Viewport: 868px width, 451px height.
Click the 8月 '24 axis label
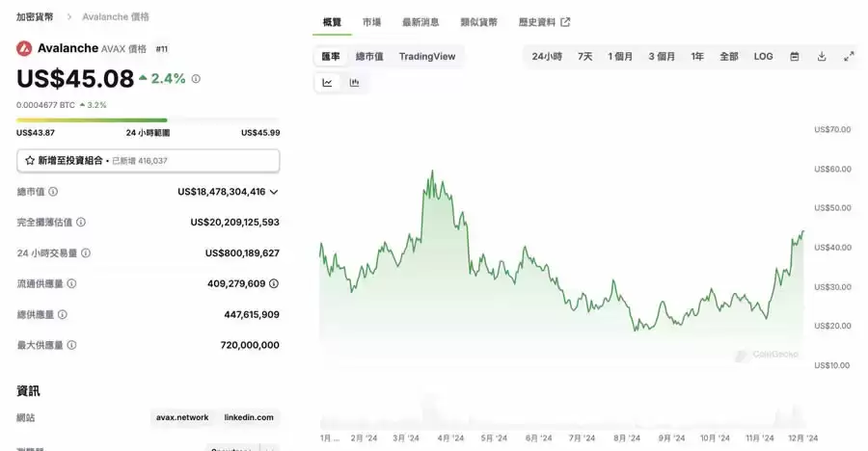pyautogui.click(x=627, y=438)
